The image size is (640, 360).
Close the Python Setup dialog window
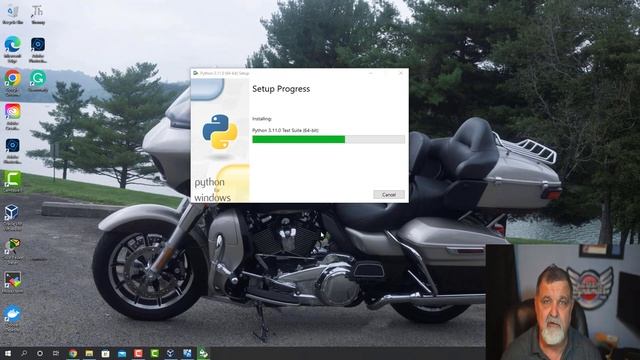tap(401, 73)
